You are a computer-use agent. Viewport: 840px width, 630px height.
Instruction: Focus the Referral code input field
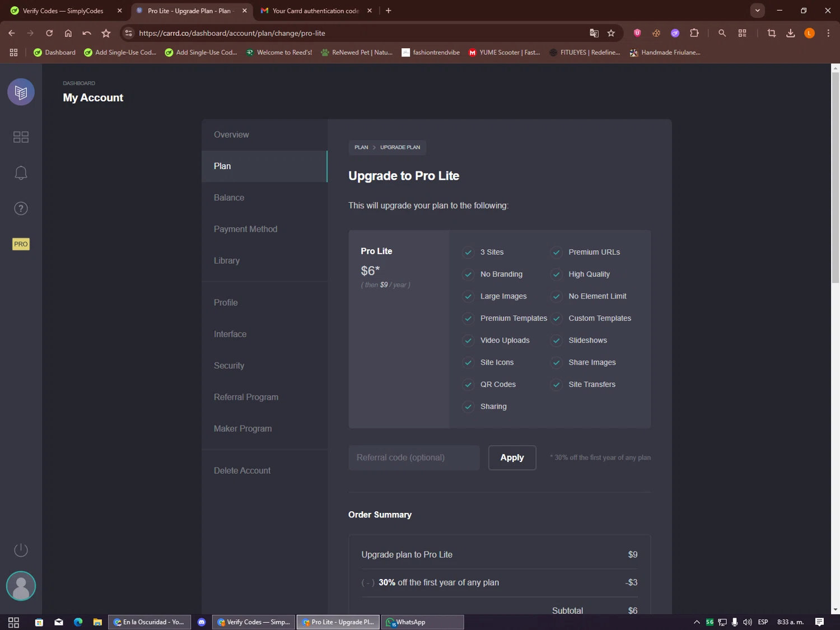tap(414, 458)
